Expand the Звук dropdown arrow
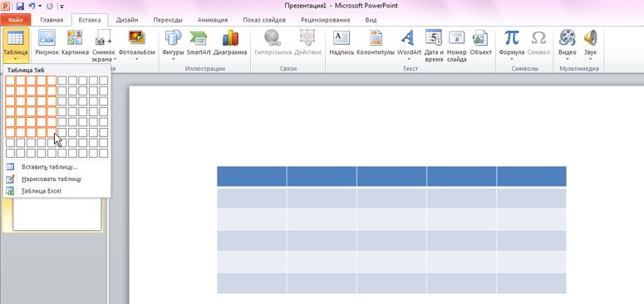The width and height of the screenshot is (644, 304). point(590,59)
